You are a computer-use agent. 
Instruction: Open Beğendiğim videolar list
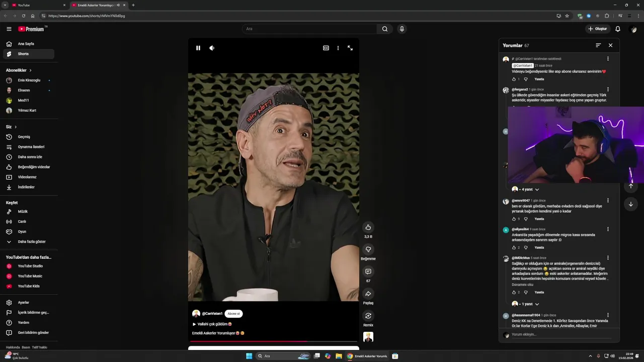(x=28, y=167)
